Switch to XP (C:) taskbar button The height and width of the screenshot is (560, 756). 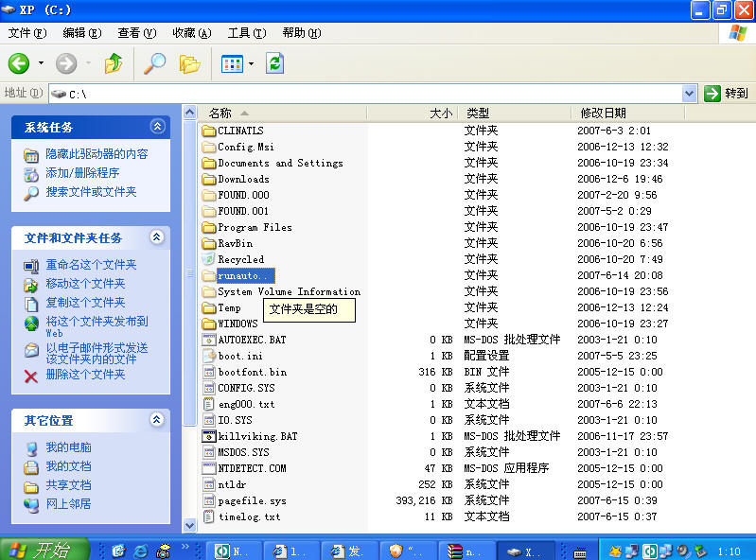525,551
